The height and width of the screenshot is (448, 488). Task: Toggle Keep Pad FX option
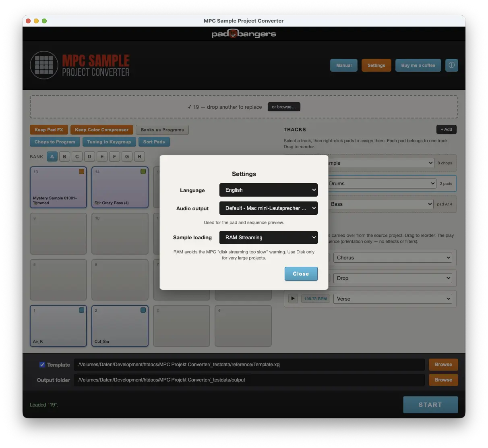point(49,130)
